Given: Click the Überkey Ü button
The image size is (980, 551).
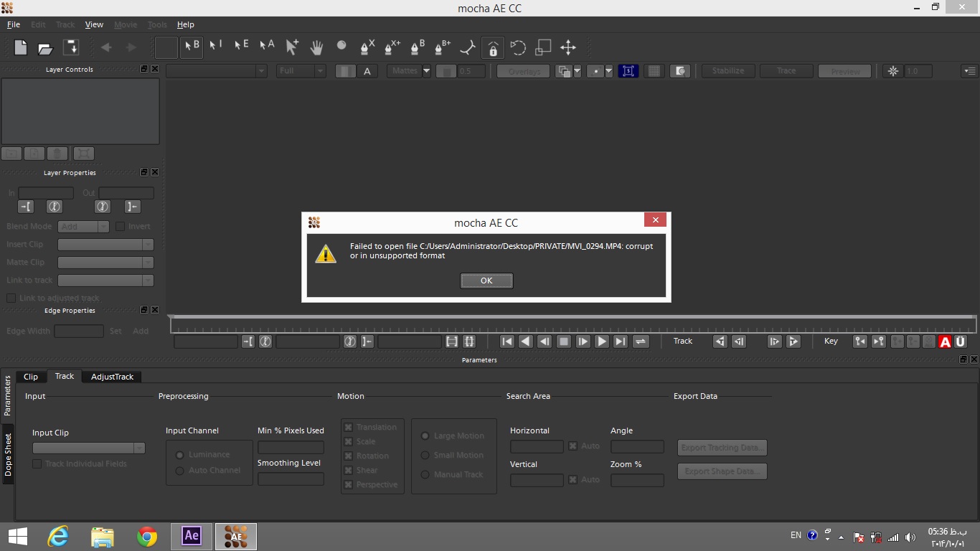Looking at the screenshot, I should (961, 342).
